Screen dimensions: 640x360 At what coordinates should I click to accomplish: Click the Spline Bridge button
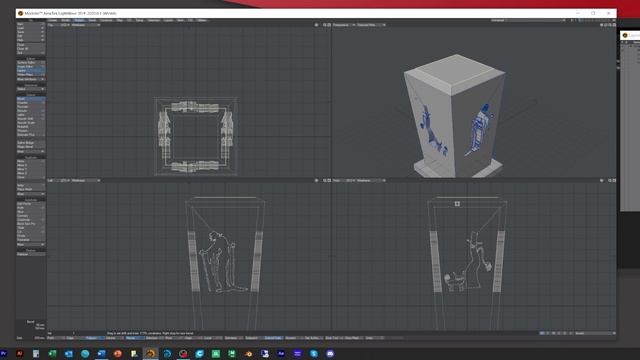tap(31, 143)
